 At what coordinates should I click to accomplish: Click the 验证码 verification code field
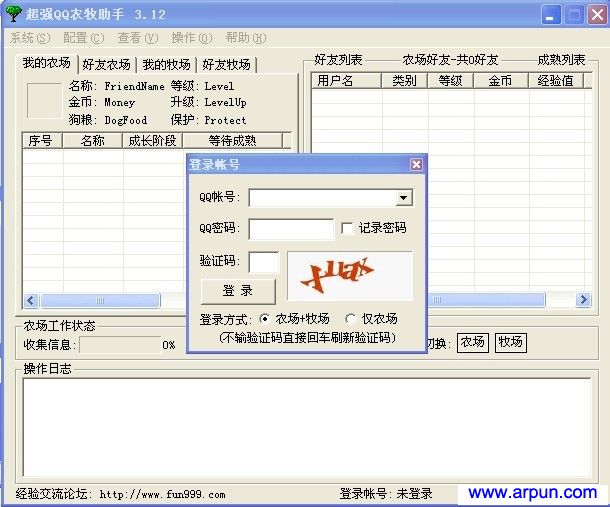pyautogui.click(x=264, y=262)
